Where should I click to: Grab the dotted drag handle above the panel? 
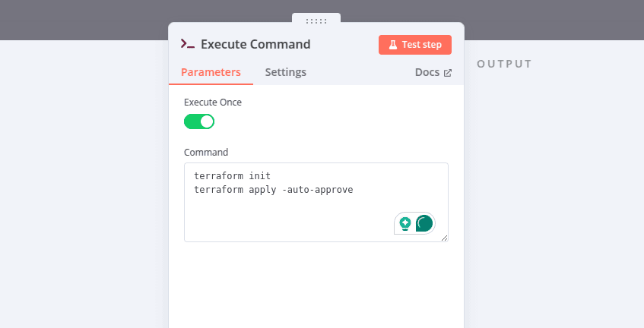click(x=316, y=20)
